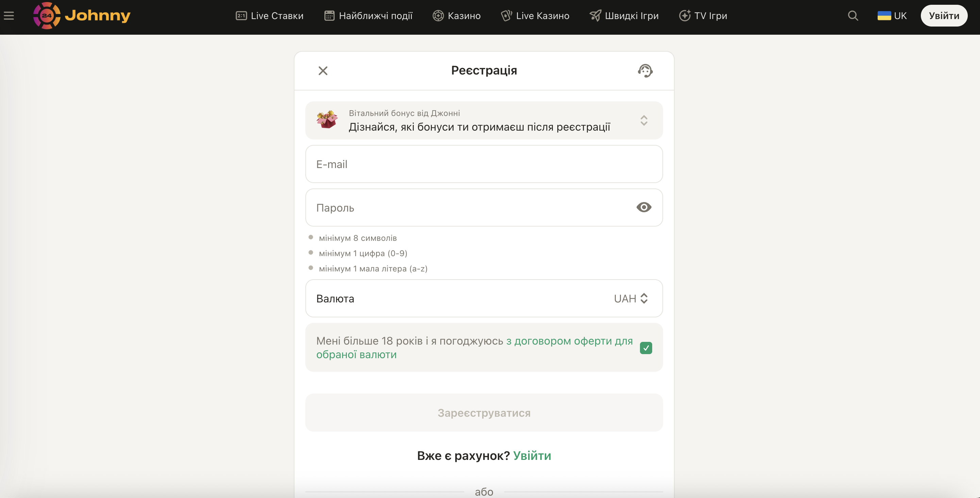This screenshot has width=980, height=498.
Task: Open the Найближчі події menu item
Action: [x=375, y=16]
